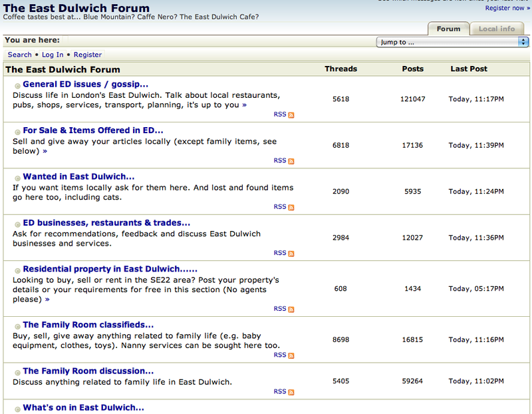
Task: Click status bullet icon beside What's on
Action: (x=17, y=409)
